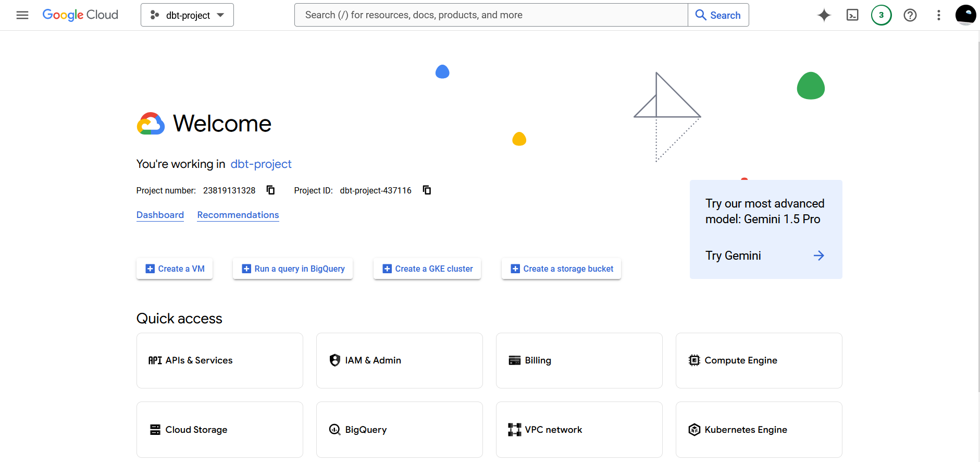Open the Gemini AI sparkle icon
This screenshot has width=980, height=462.
coord(824,15)
